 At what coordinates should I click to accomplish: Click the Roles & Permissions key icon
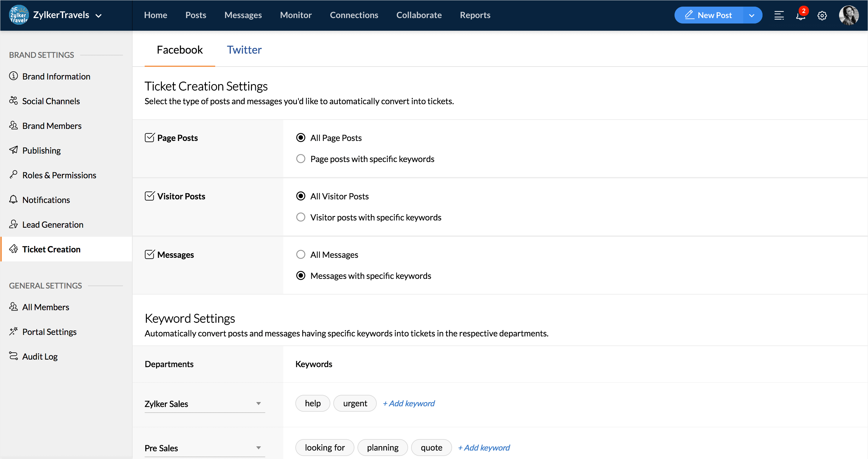coord(14,175)
